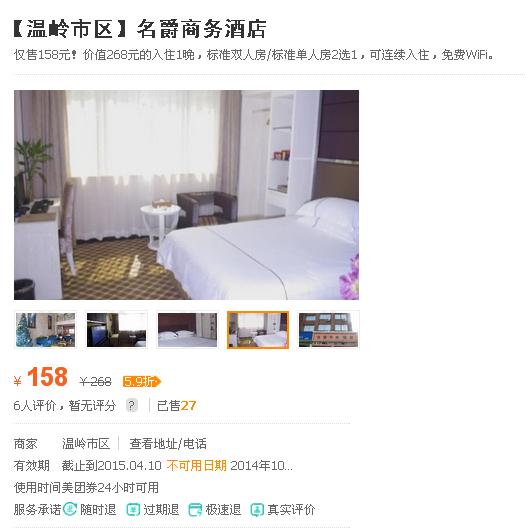Click the 真实评价 real-review icon
Image resolution: width=526 pixels, height=528 pixels.
[257, 509]
